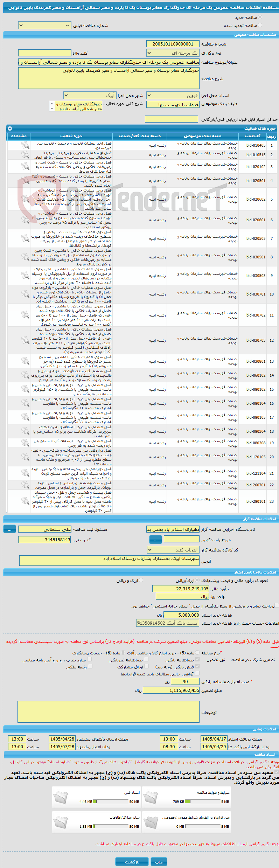279x868 pixels.
Task: Click حوزه فعالیت column header
Action: (x=71, y=136)
